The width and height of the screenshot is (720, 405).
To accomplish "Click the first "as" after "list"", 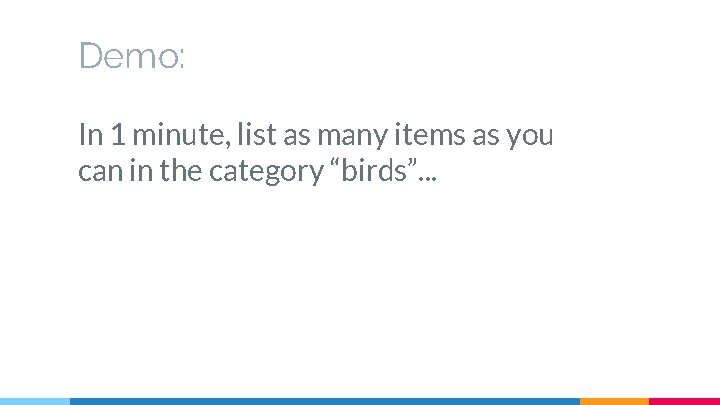I will pyautogui.click(x=296, y=137).
